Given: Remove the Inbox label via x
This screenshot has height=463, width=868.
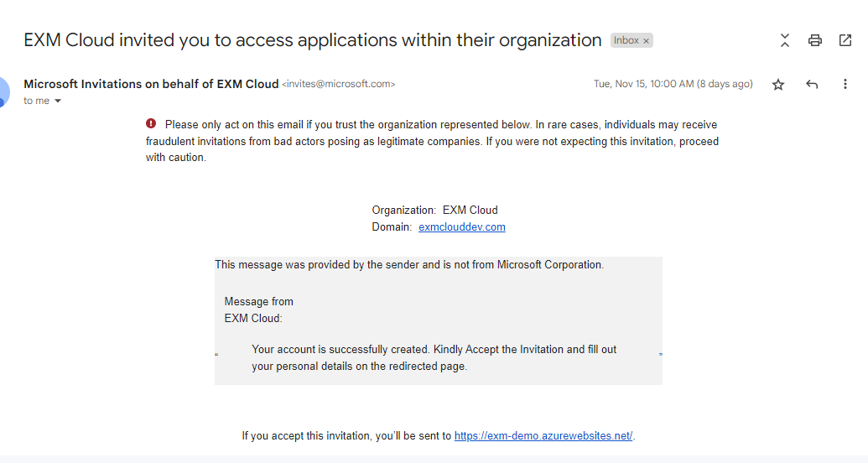Looking at the screenshot, I should [x=646, y=41].
